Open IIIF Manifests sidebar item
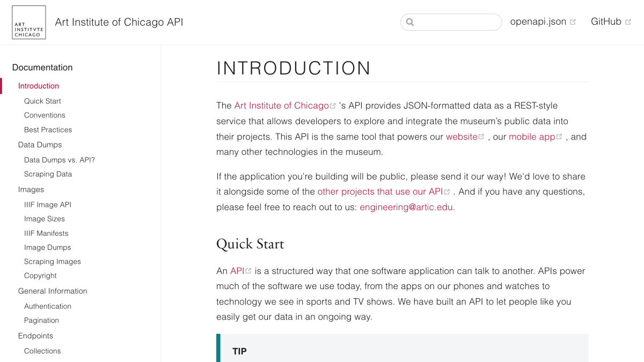Screen dimensions: 644x362 pos(46,233)
